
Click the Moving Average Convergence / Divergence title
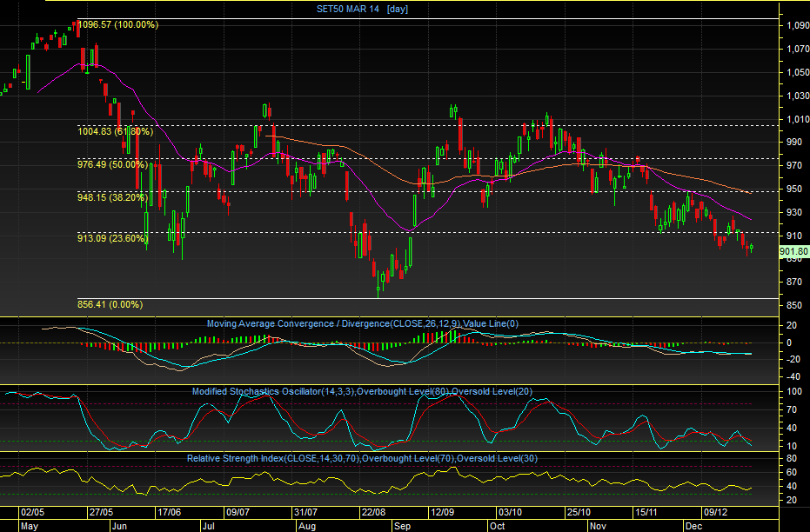363,323
